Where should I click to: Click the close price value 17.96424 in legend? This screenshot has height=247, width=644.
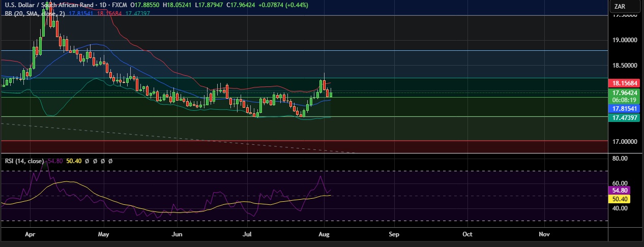(244, 5)
